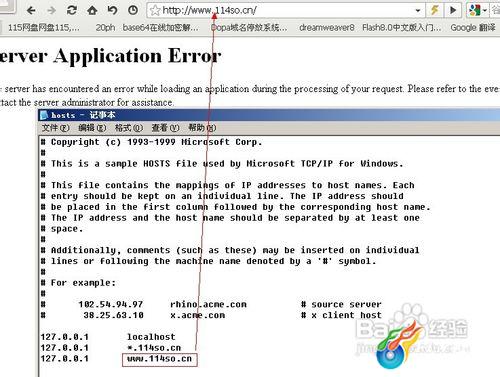The width and height of the screenshot is (500, 377).
Task: Open the browser home page icon
Action: pyautogui.click(x=92, y=11)
